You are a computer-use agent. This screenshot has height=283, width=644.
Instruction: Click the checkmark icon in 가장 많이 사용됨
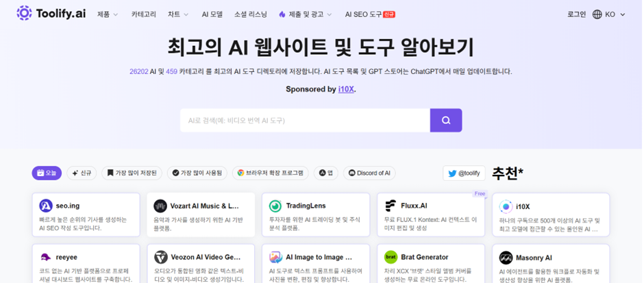pos(176,173)
